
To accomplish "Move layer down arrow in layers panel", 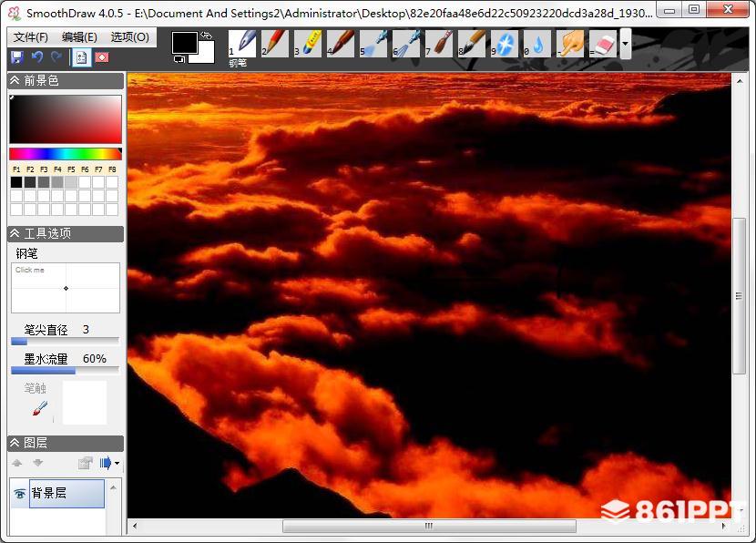I will (38, 463).
